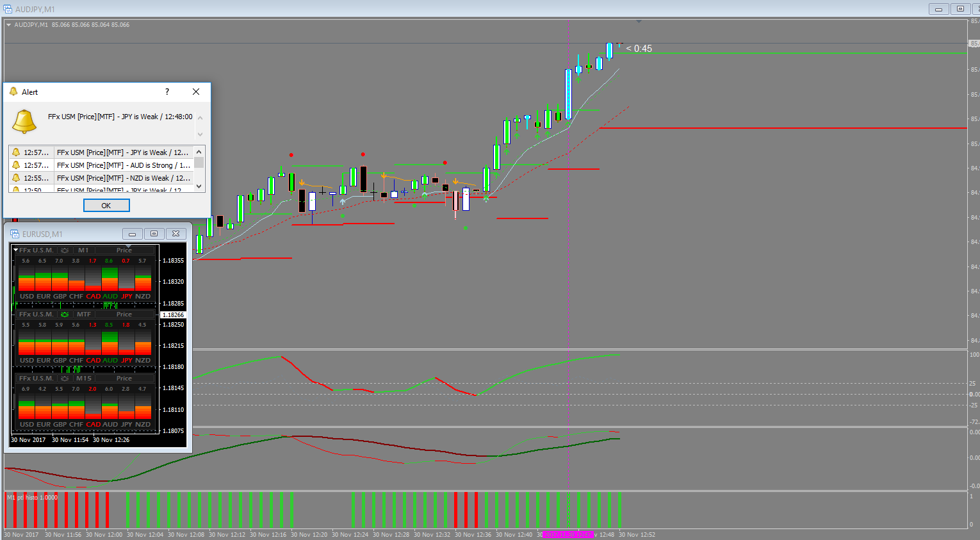Collapse the EURUSD chart triangle beside FFx U.S.M.

(15, 250)
